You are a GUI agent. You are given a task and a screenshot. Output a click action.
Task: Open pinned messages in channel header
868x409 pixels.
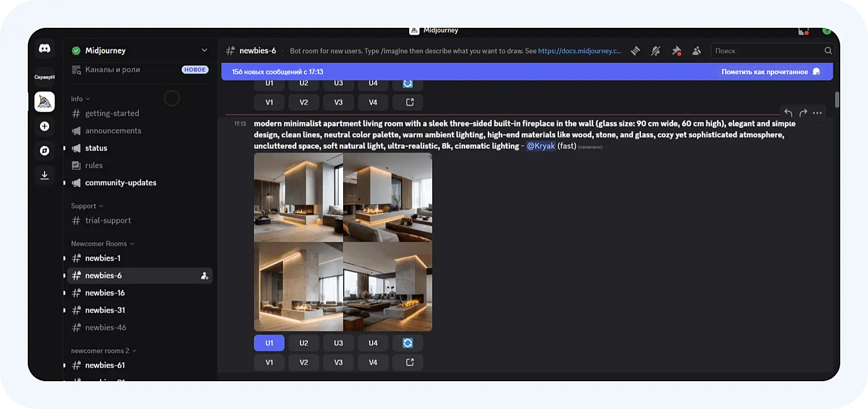[676, 51]
